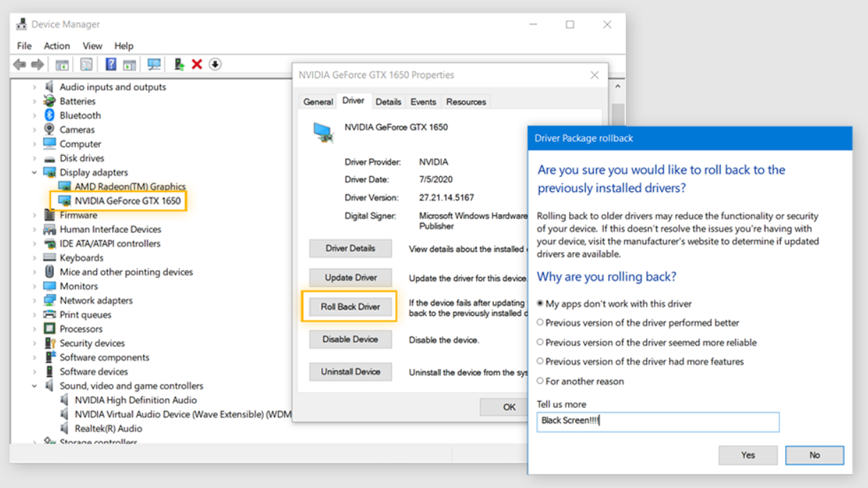This screenshot has height=488, width=868.
Task: Click the Network adapters icon
Action: coord(50,300)
